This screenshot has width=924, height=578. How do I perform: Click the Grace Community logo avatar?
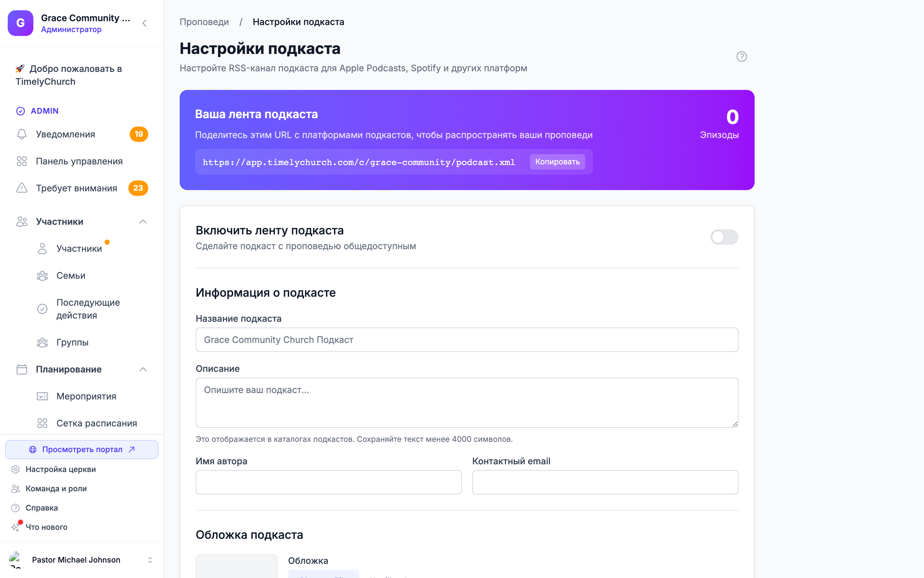click(x=21, y=23)
